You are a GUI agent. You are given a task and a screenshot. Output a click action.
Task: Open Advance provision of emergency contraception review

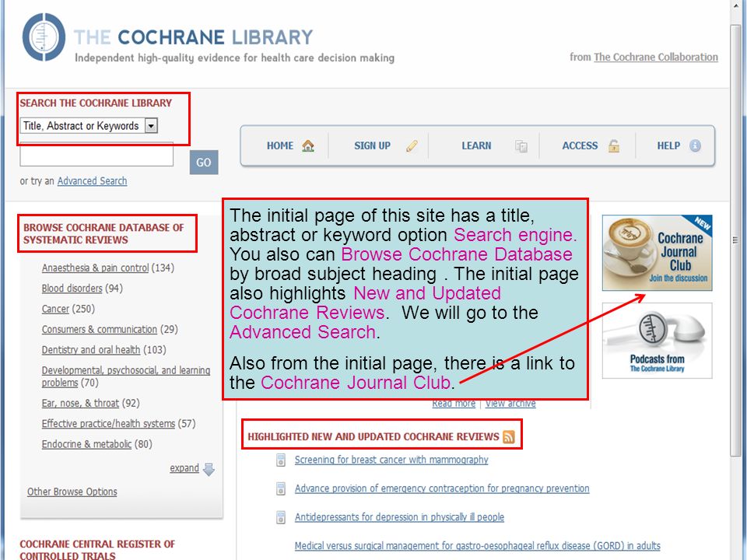pos(442,488)
